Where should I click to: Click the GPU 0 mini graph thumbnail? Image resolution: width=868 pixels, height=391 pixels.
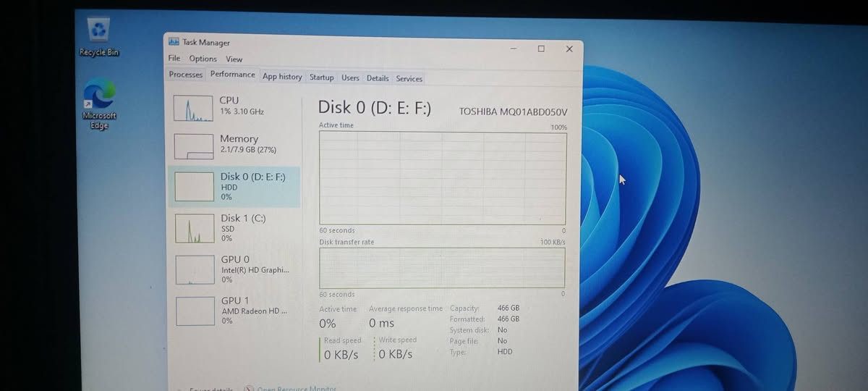195,270
